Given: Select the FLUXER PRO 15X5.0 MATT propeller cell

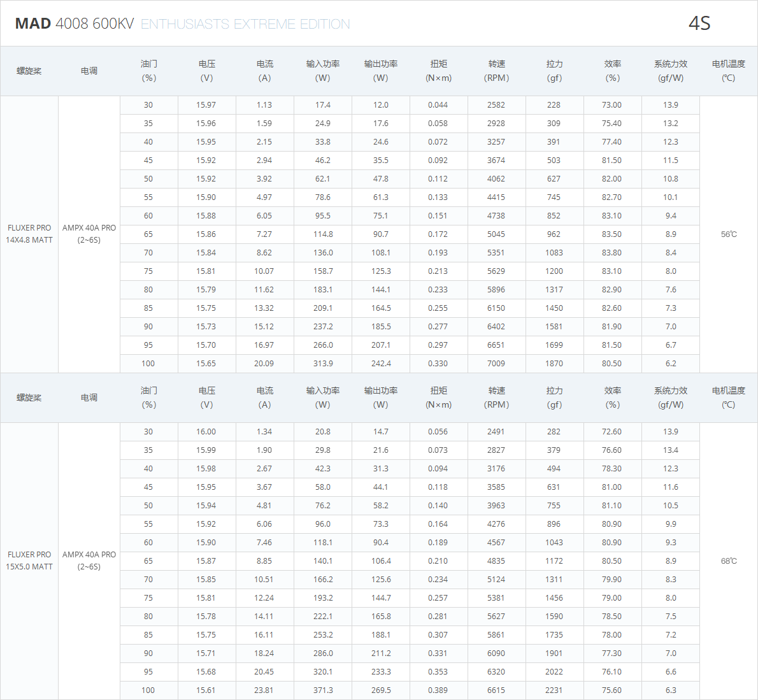Looking at the screenshot, I should tap(29, 561).
